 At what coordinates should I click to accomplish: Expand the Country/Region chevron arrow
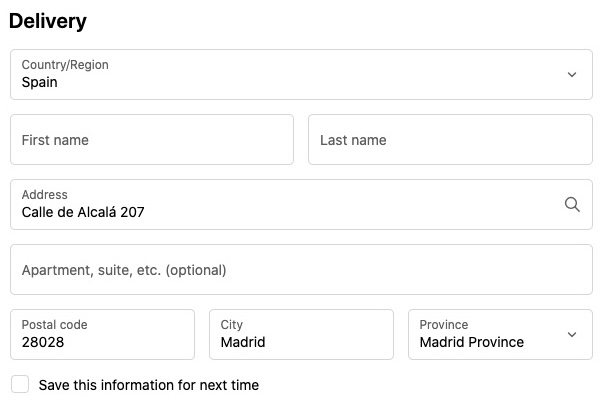click(x=572, y=74)
